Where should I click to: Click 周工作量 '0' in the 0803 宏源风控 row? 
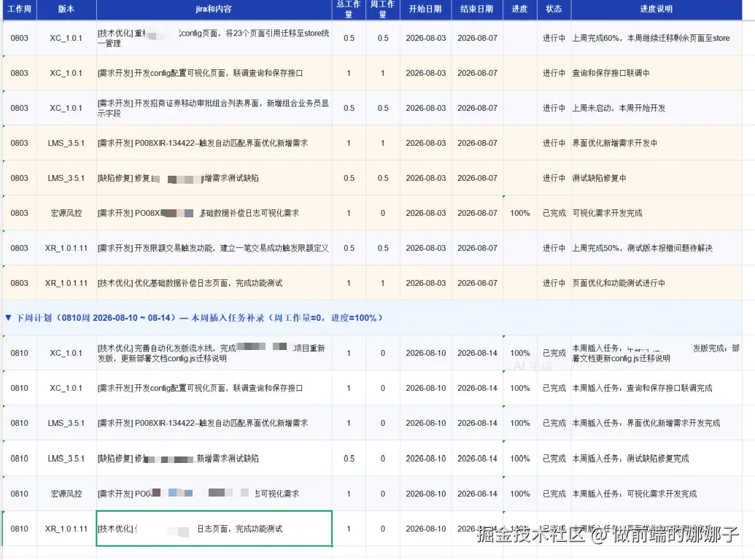point(383,213)
